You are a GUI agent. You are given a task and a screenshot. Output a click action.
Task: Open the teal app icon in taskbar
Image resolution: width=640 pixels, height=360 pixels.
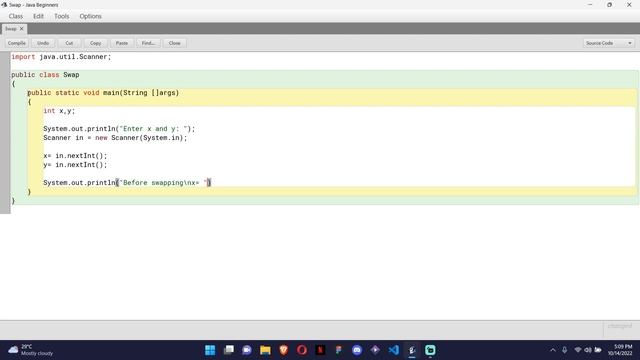[430, 350]
